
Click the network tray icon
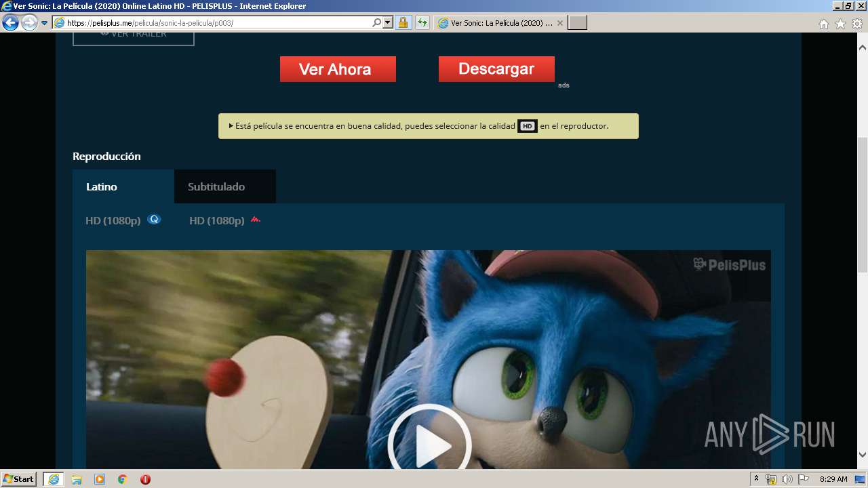[771, 479]
